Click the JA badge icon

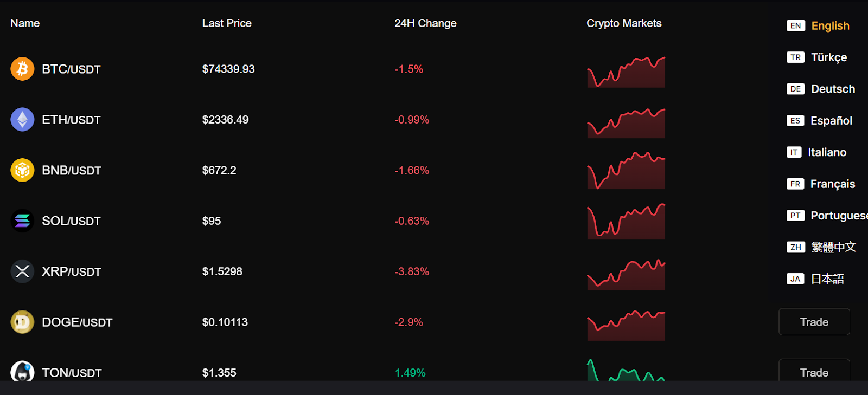click(x=795, y=279)
